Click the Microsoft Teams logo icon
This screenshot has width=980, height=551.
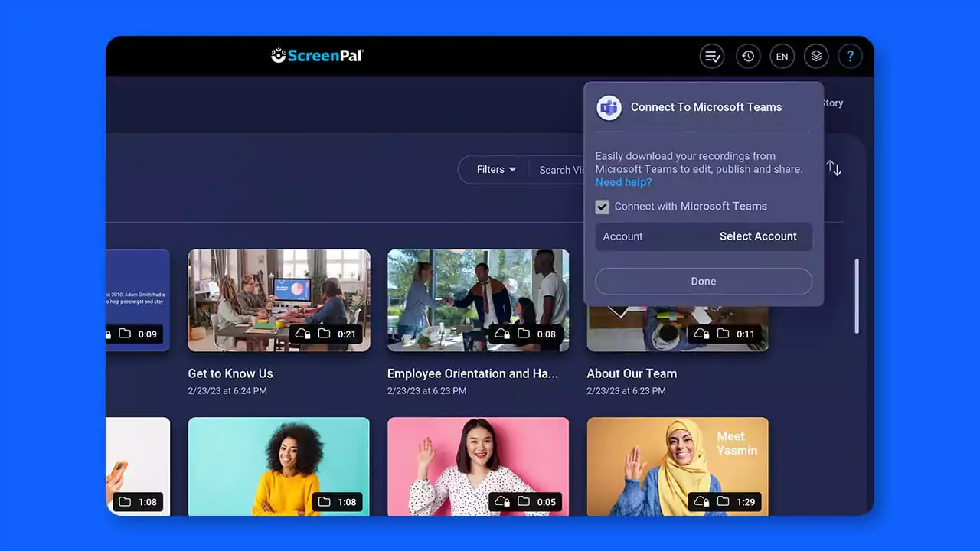(x=609, y=108)
